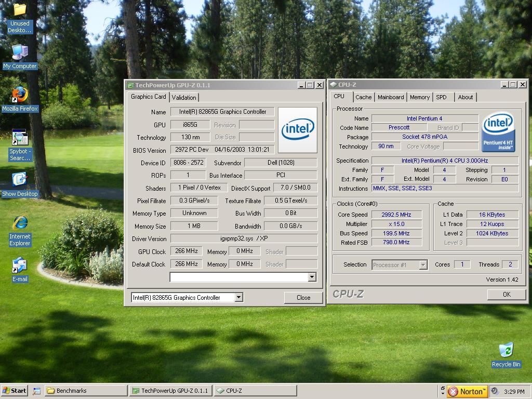
Task: Select the Recycle Bin icon
Action: pos(506,350)
